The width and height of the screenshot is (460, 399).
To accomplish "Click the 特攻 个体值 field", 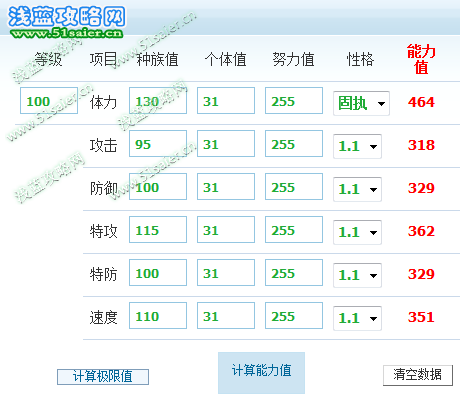I will 226,230.
